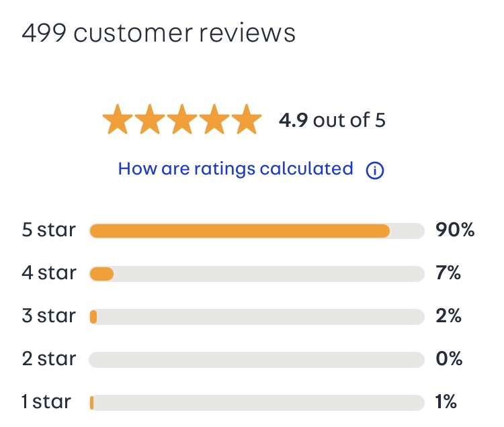Select the 1 star label
Image resolution: width=504 pixels, height=427 pixels.
46,401
